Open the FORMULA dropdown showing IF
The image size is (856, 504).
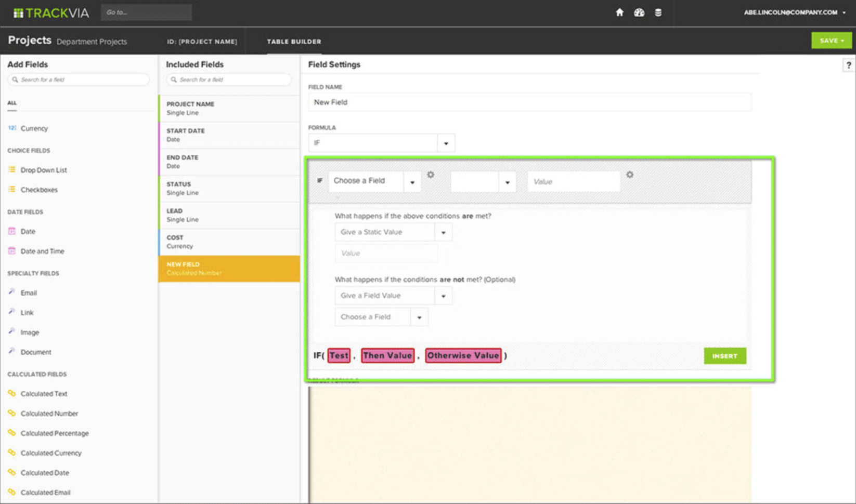point(445,142)
